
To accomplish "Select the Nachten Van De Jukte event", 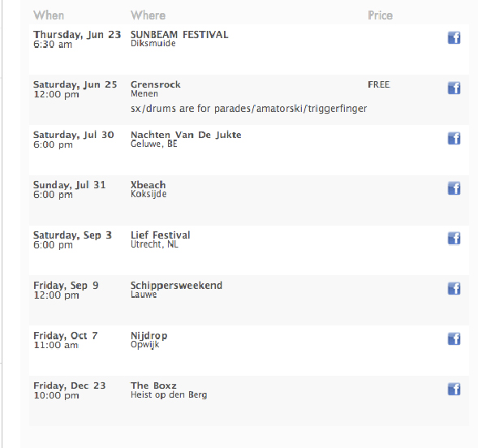I will [x=186, y=135].
